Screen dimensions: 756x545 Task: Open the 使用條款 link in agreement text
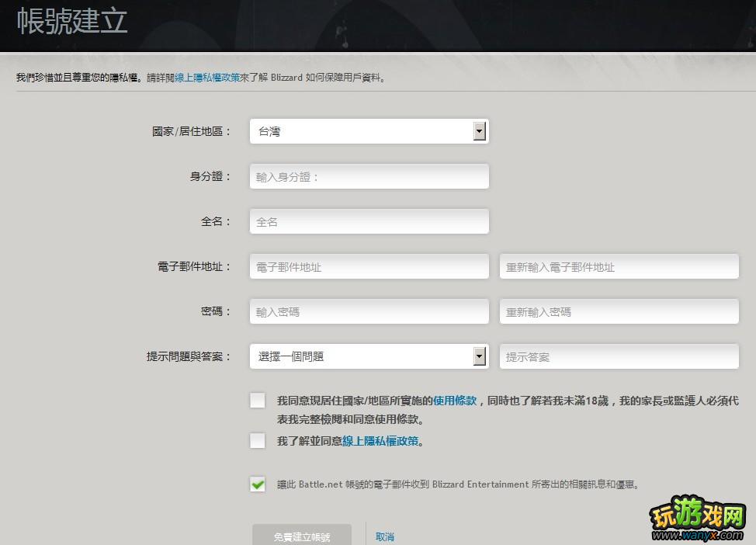(x=455, y=401)
